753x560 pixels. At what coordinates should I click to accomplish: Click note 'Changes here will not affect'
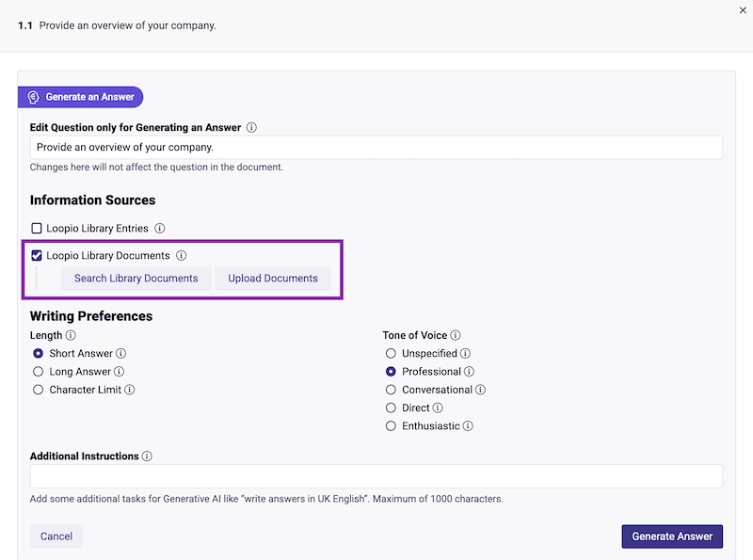click(x=156, y=168)
